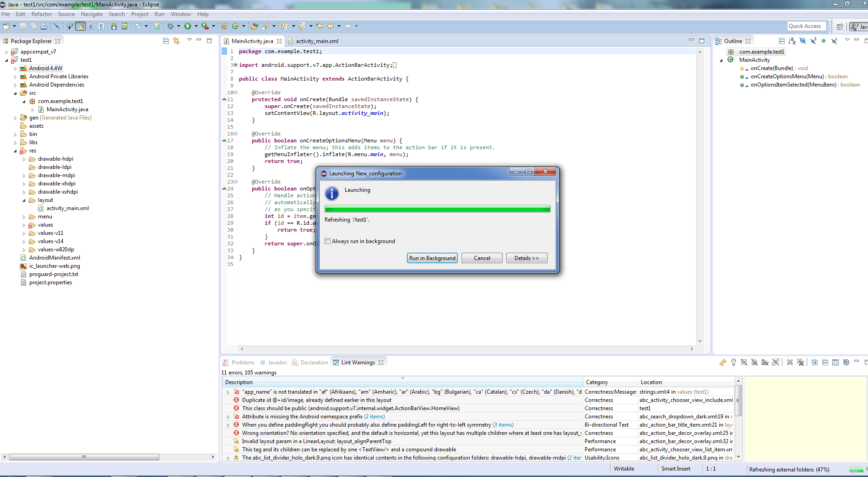Toggle Hide Local Types icon in Outline
Image resolution: width=868 pixels, height=477 pixels.
click(834, 41)
